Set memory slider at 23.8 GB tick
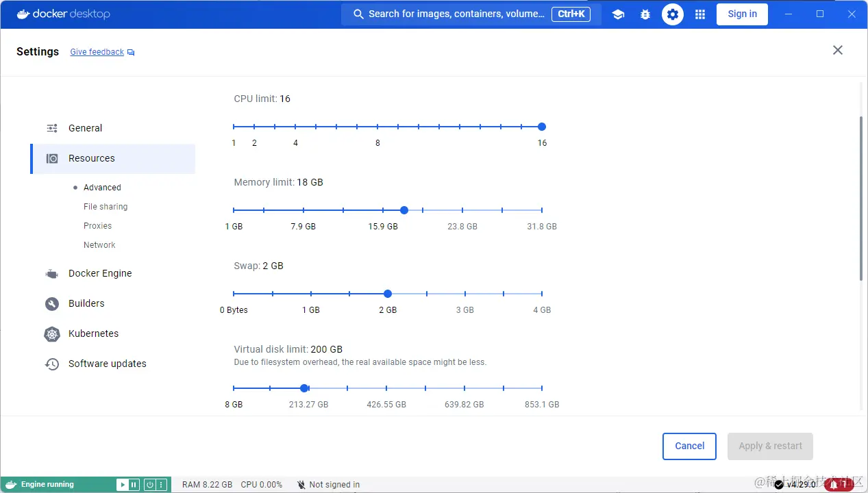Image resolution: width=868 pixels, height=493 pixels. pos(462,210)
